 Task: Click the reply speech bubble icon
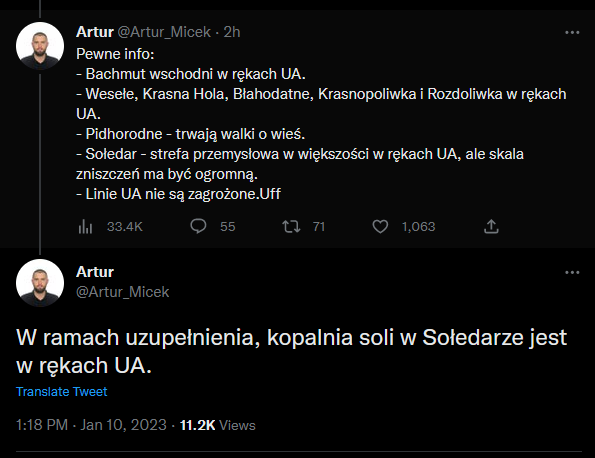[198, 227]
